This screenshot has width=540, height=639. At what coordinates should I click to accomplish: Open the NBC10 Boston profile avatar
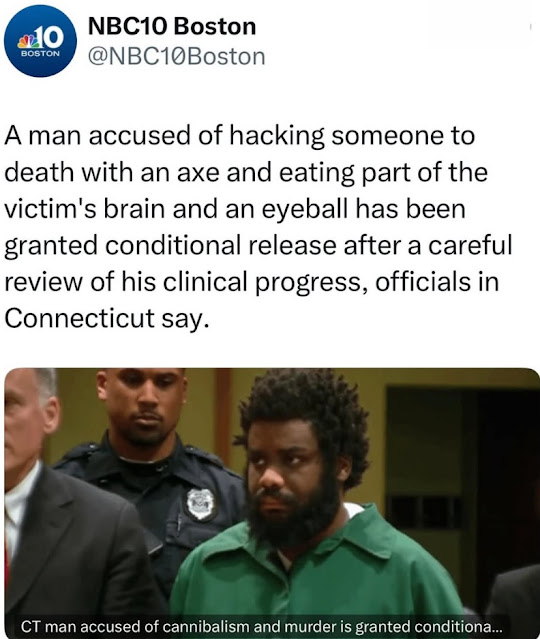[x=40, y=41]
